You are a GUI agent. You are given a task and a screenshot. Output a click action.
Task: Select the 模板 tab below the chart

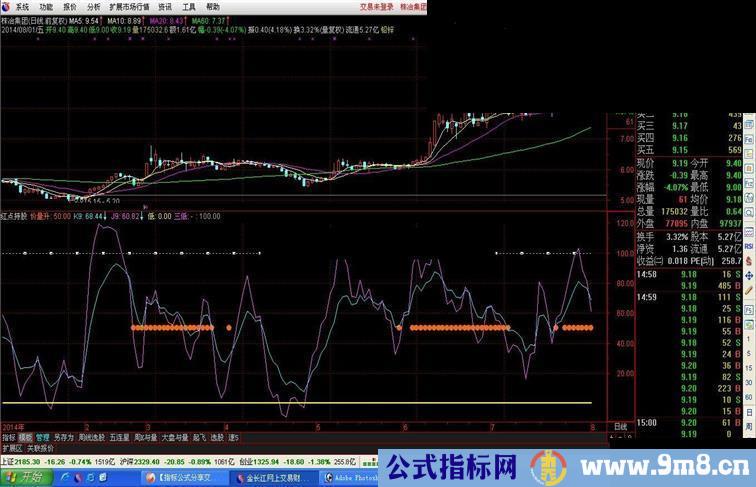coord(25,437)
